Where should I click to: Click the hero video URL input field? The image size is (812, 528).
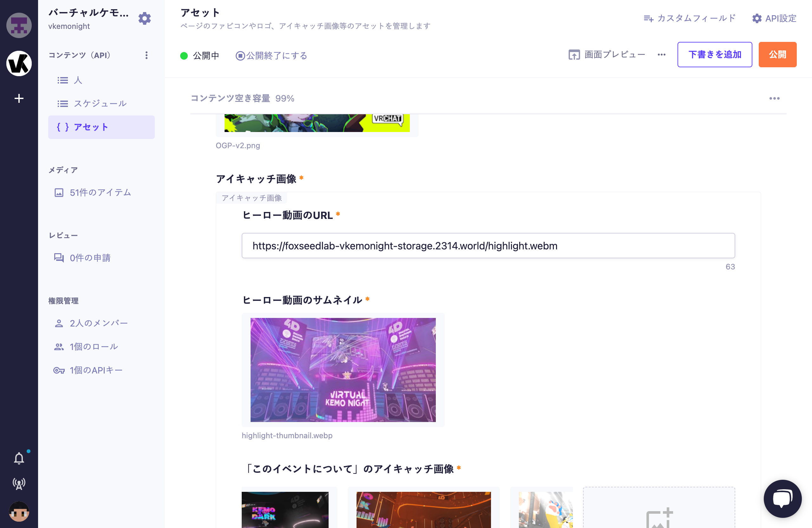point(488,245)
